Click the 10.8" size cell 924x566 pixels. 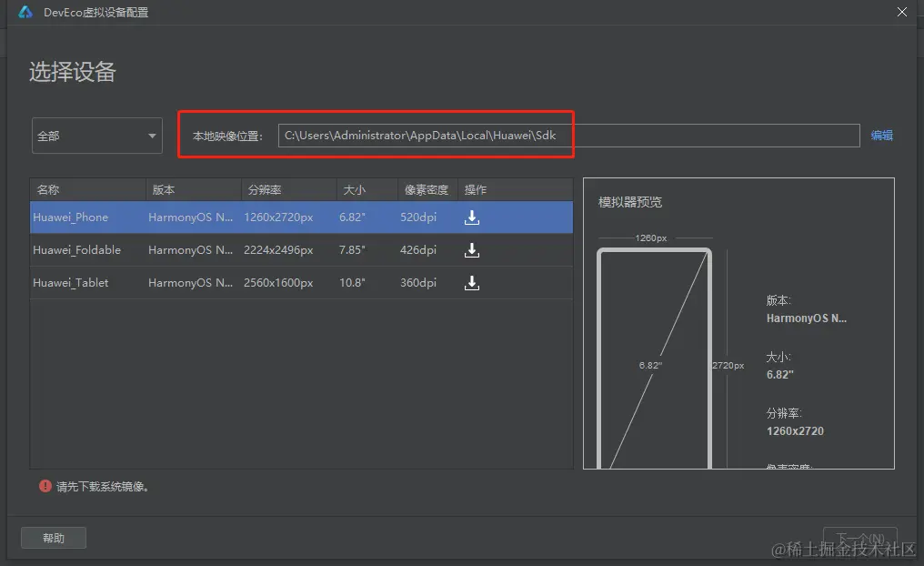[x=352, y=282]
